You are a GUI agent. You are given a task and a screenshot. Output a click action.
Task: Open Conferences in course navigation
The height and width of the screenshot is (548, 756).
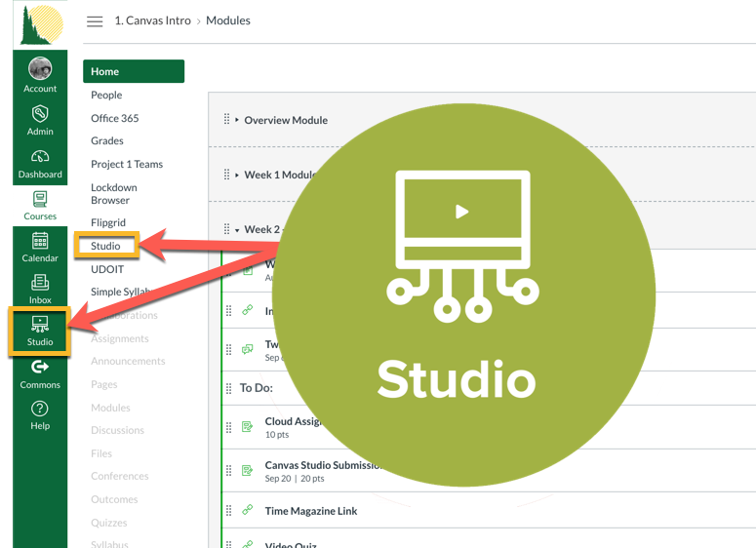(x=120, y=476)
